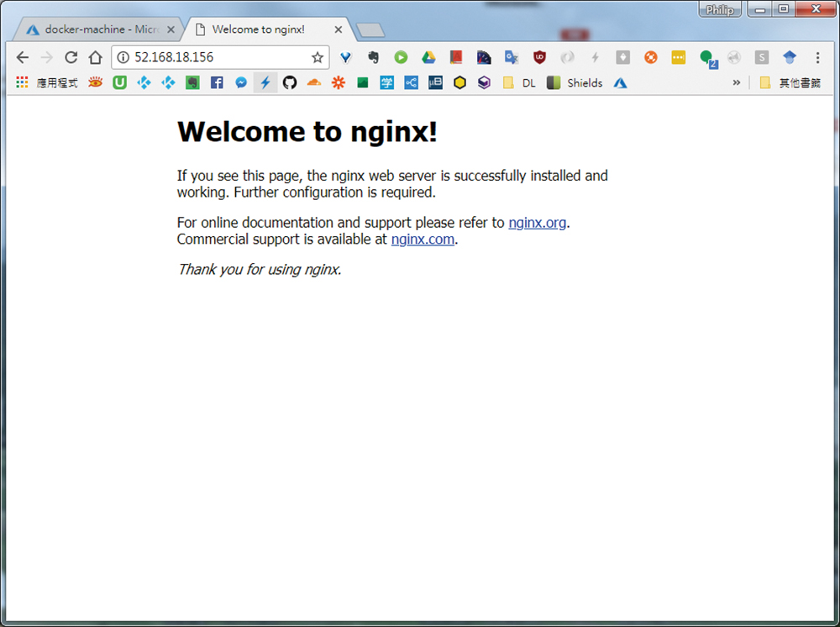This screenshot has width=840, height=627.
Task: Open the green Evernote elephant bookmark
Action: tap(192, 82)
